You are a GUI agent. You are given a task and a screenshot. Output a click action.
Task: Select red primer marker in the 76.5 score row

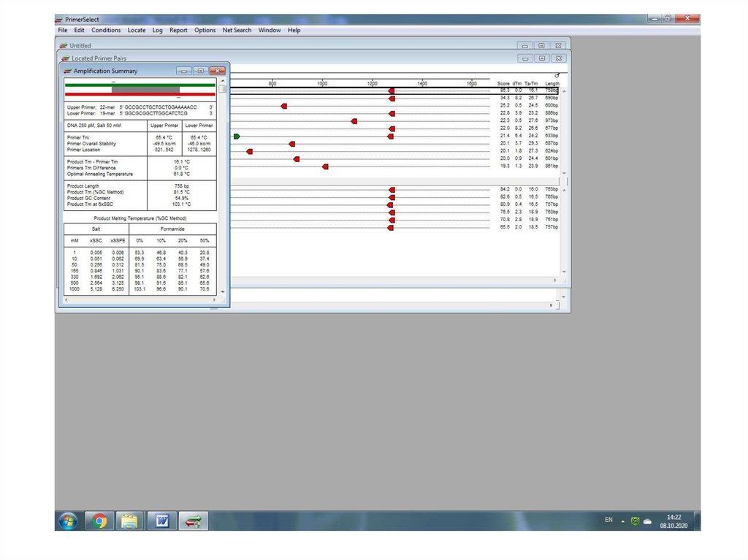click(392, 212)
